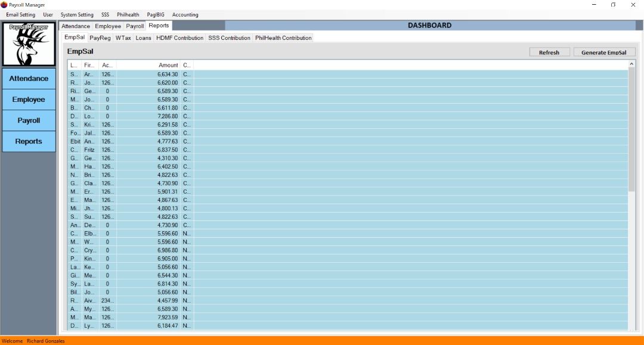Open the Email Setting menu
Image resolution: width=644 pixels, height=345 pixels.
click(20, 14)
